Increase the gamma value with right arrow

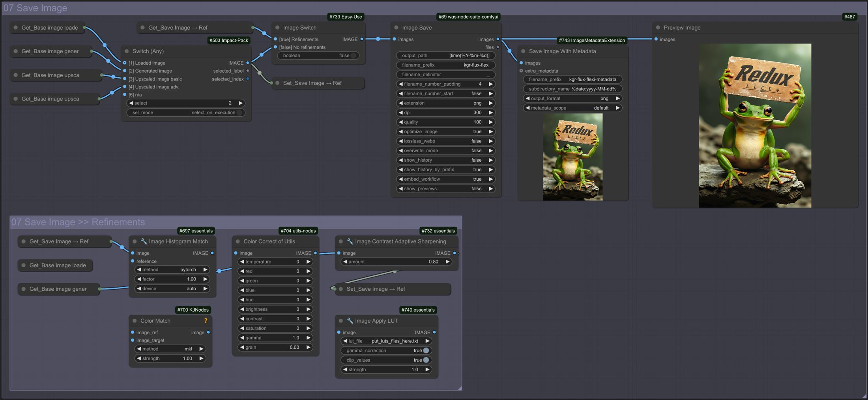308,338
